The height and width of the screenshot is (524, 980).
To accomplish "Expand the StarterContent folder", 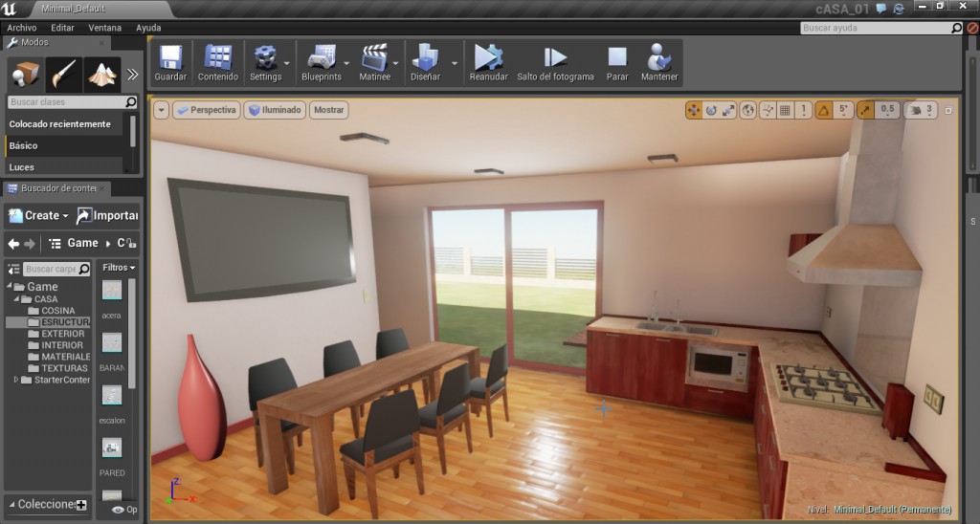I will tap(16, 379).
